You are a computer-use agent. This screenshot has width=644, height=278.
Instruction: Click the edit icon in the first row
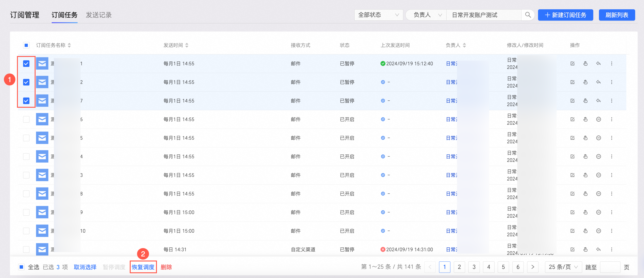point(572,64)
